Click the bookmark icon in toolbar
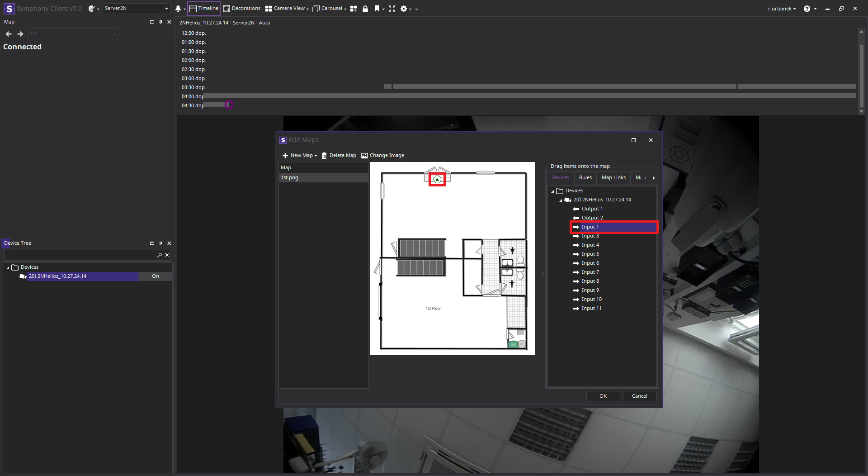The width and height of the screenshot is (868, 476). (x=377, y=9)
